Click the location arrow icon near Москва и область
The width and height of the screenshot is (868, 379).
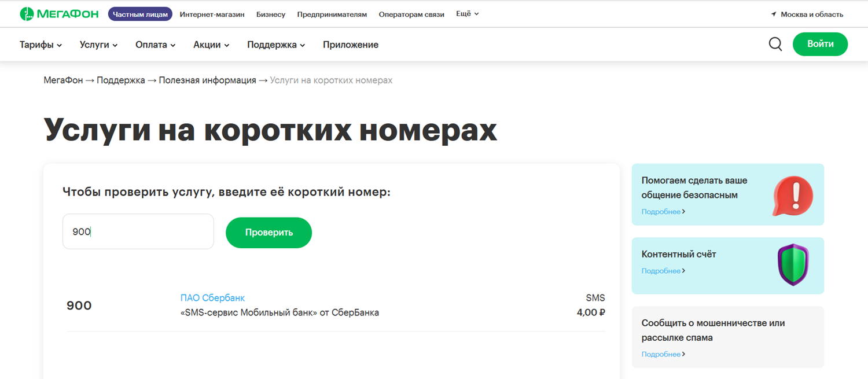pyautogui.click(x=774, y=14)
